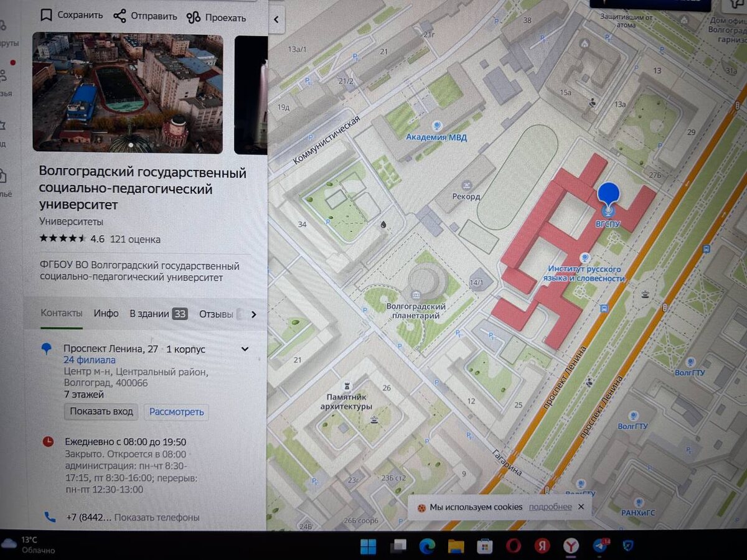Open Telegram from the taskbar
This screenshot has width=747, height=560.
coord(601,546)
